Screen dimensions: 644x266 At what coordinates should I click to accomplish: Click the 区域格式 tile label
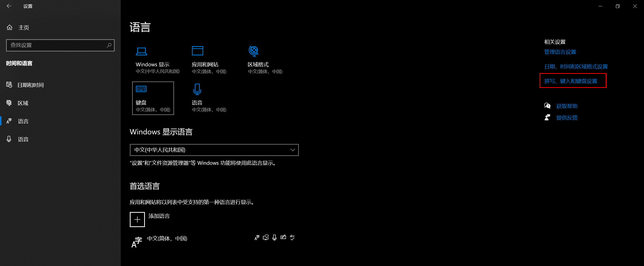click(258, 65)
